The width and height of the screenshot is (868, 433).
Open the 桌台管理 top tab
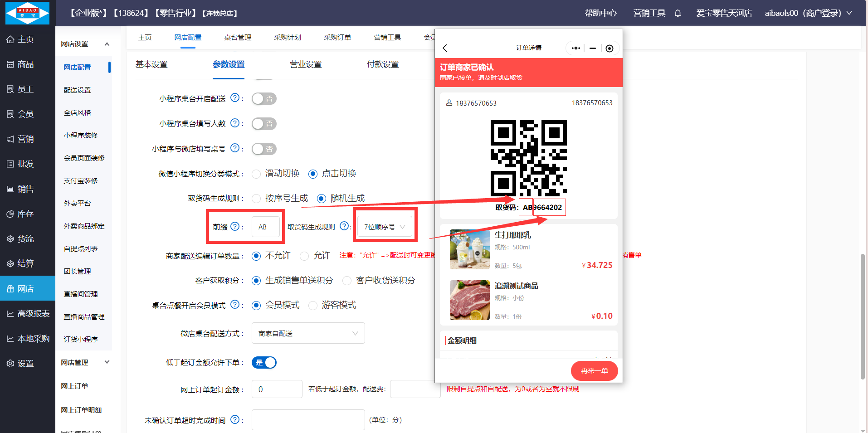tap(238, 38)
